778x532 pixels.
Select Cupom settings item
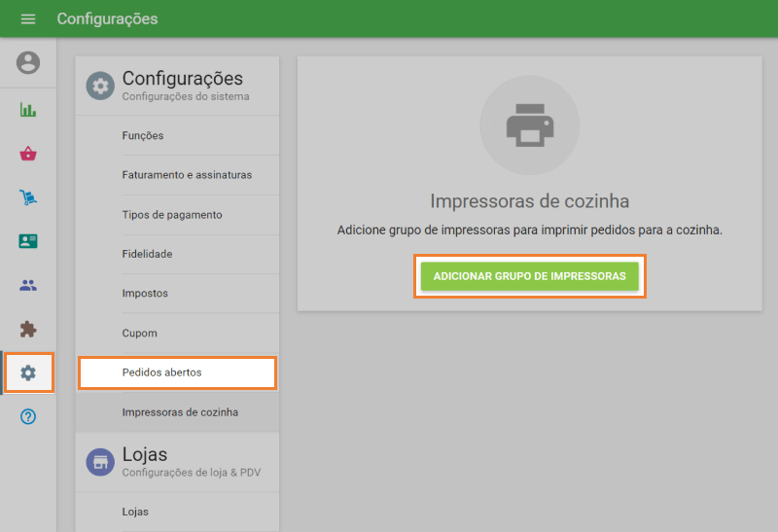tap(177, 333)
